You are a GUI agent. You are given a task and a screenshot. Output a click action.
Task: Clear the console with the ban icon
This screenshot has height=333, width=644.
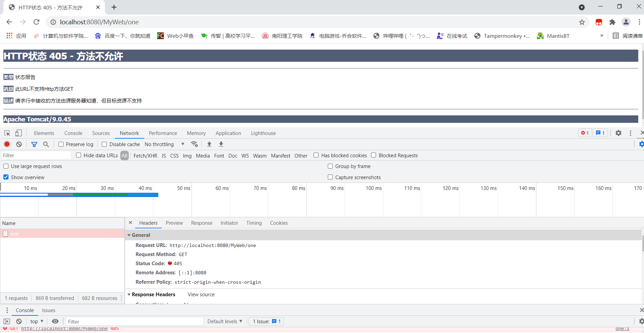pyautogui.click(x=19, y=322)
